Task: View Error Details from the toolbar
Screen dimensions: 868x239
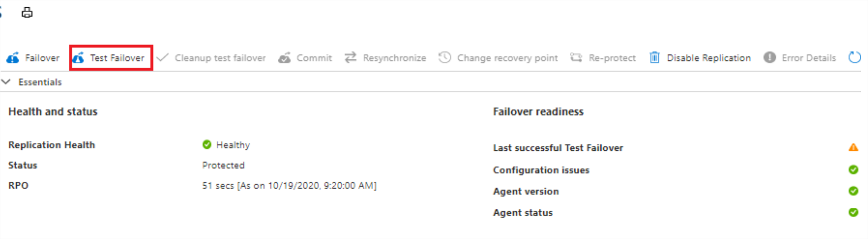Action: click(x=770, y=58)
